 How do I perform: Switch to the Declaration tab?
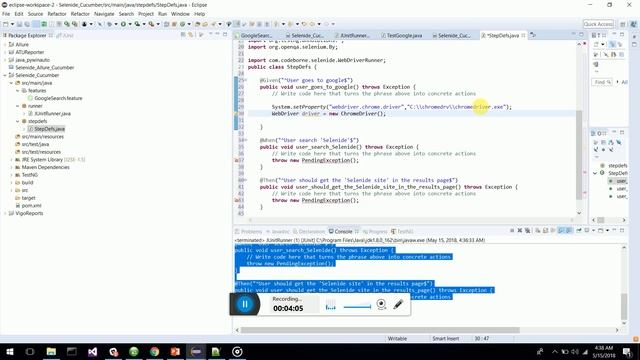click(x=309, y=231)
